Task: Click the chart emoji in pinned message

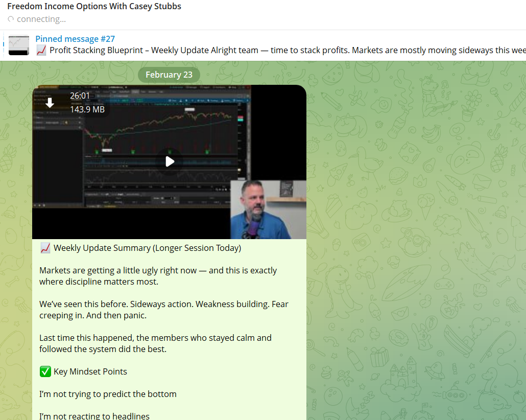Action: (41, 51)
